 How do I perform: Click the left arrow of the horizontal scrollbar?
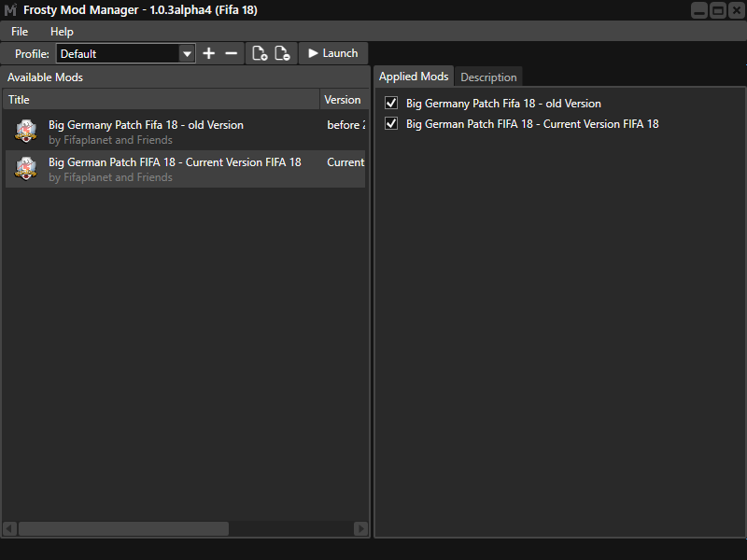10,528
